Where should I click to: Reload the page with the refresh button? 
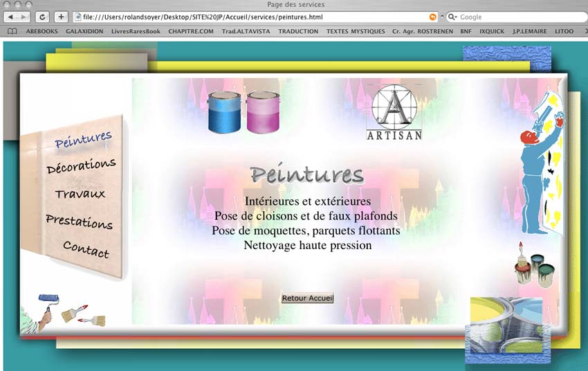coord(42,17)
